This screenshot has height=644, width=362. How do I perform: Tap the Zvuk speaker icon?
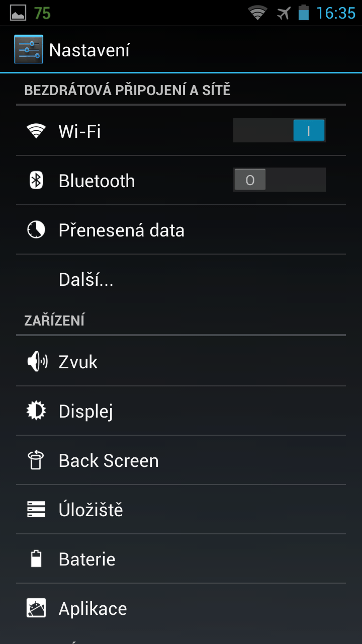pos(37,362)
